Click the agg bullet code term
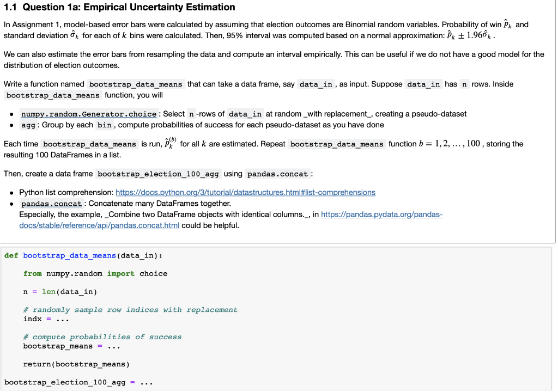 click(x=28, y=125)
